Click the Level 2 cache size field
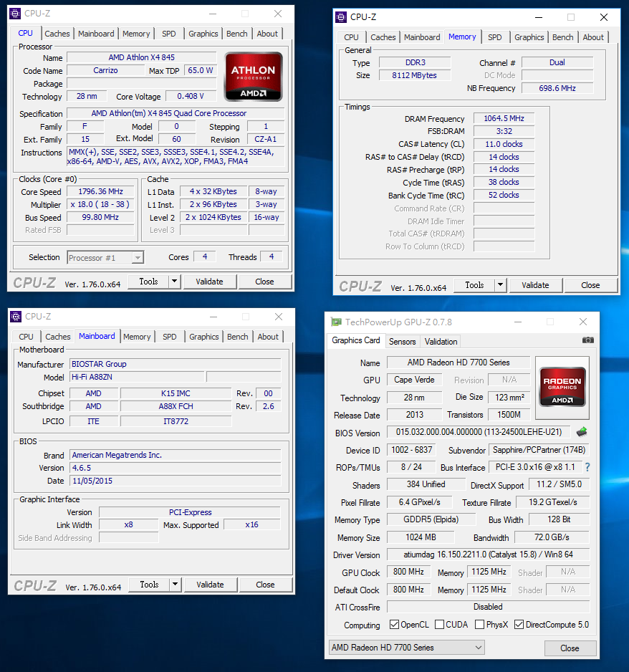This screenshot has width=629, height=672. [x=213, y=217]
